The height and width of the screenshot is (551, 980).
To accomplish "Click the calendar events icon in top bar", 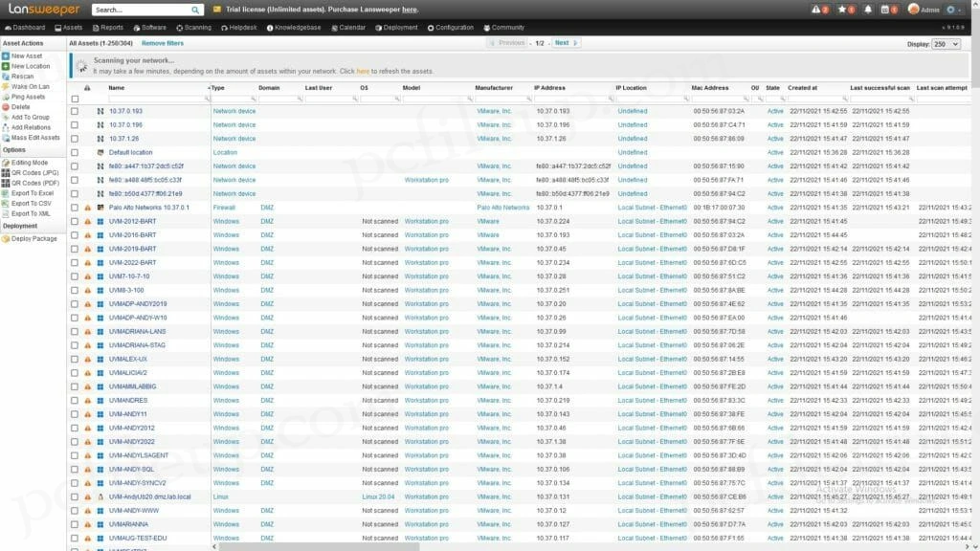I will [884, 9].
